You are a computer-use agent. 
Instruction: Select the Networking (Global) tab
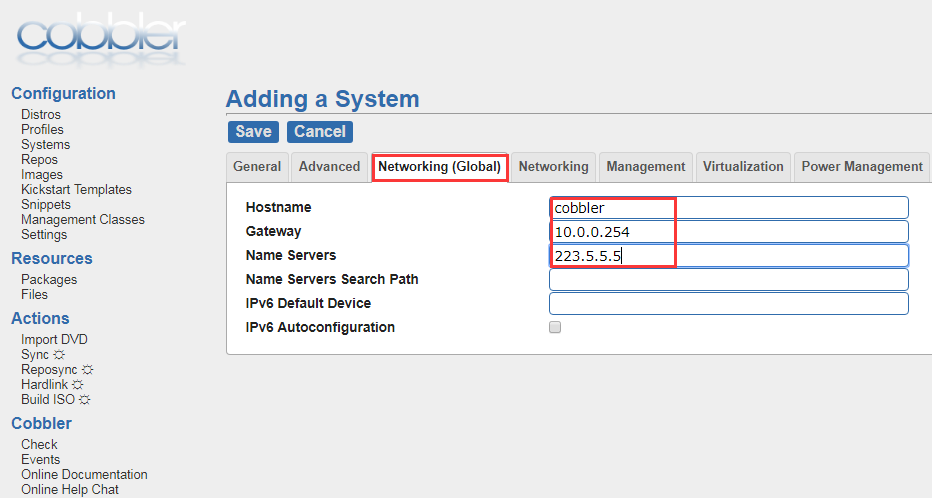[439, 167]
